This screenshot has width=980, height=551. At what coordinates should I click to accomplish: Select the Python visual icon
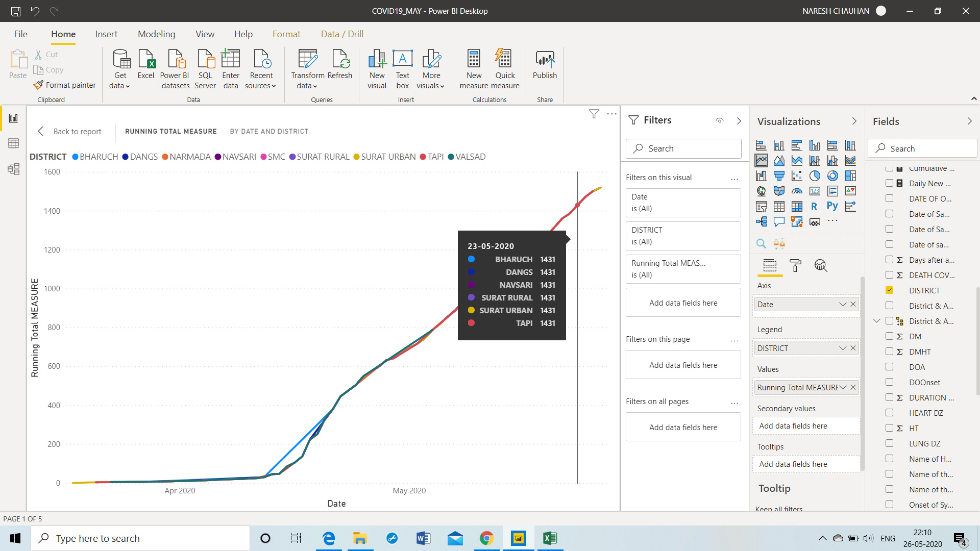[x=832, y=206]
